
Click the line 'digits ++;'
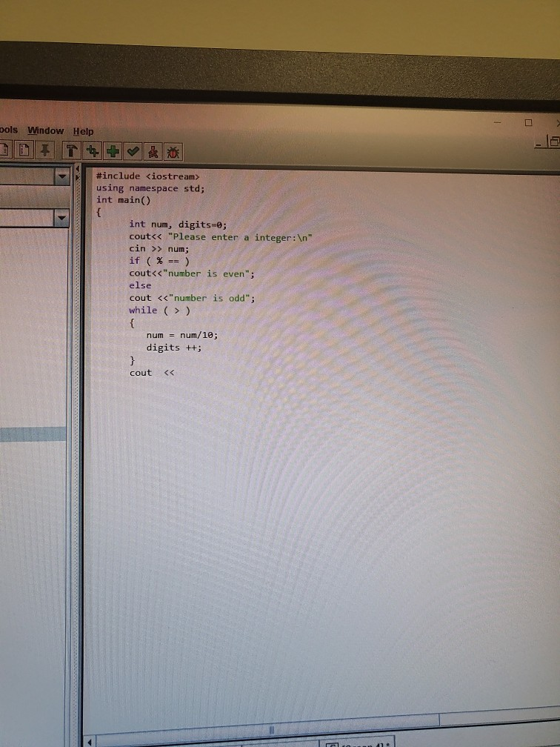174,348
